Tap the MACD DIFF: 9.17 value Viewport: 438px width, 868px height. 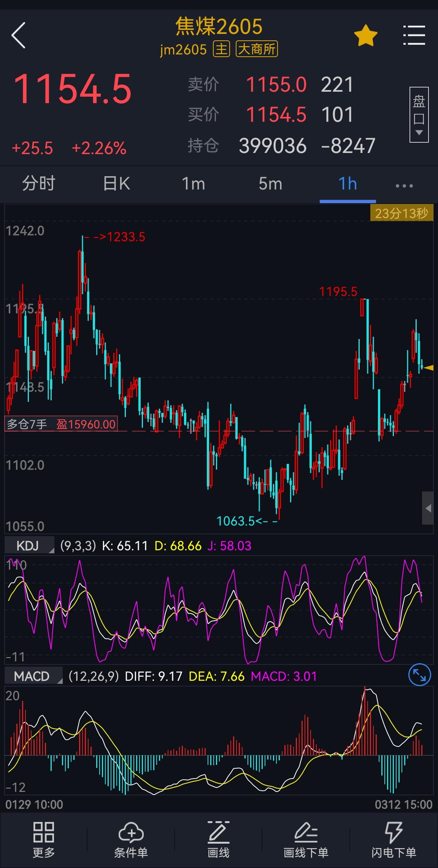(154, 676)
